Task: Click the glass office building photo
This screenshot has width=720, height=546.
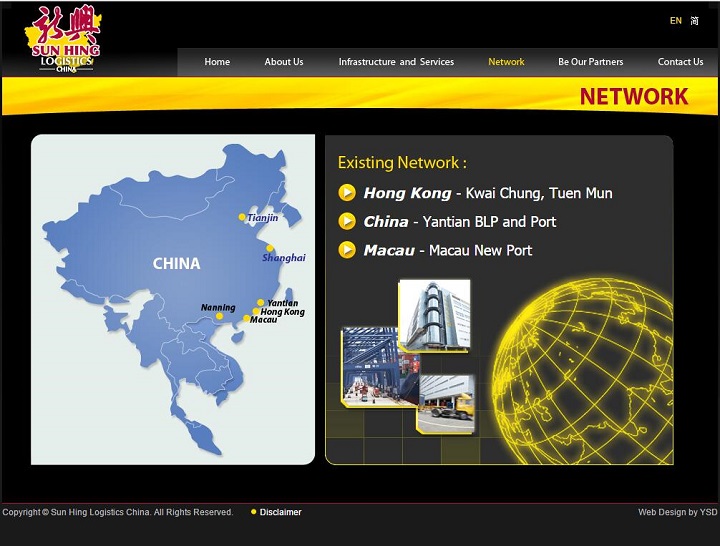Action: point(434,315)
